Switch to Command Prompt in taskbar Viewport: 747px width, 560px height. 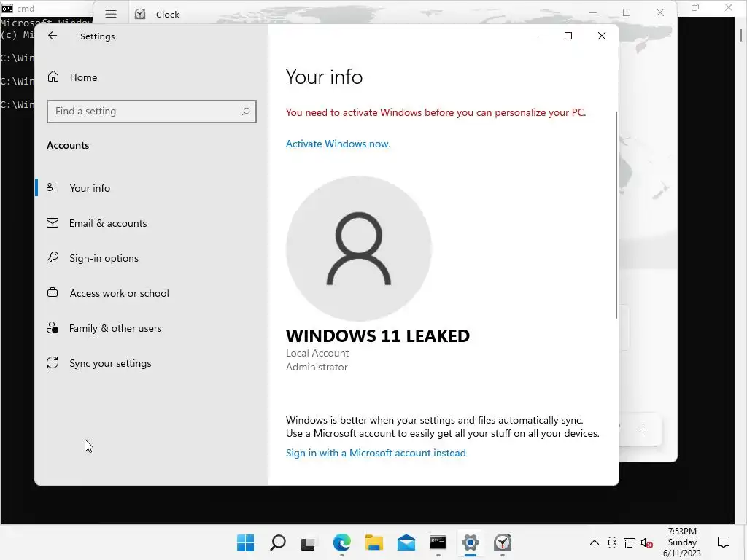tap(438, 542)
